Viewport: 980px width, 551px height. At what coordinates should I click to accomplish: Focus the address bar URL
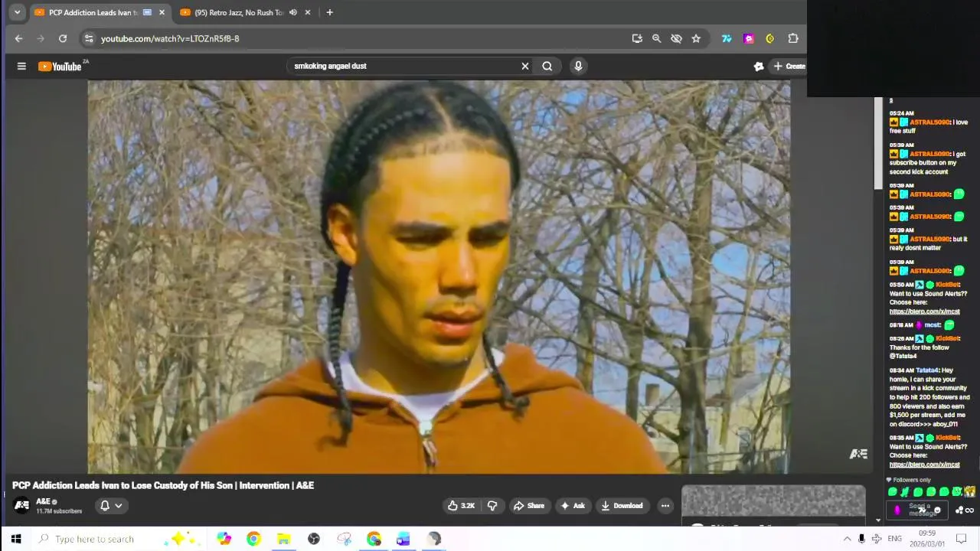(x=170, y=38)
